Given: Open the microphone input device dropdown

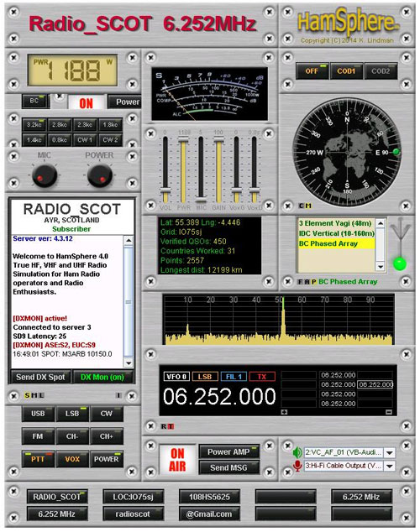Looking at the screenshot, I should [390, 466].
